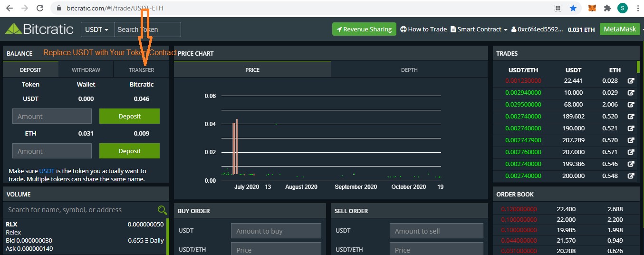The height and width of the screenshot is (255, 644).
Task: Click Buy Order Price field
Action: point(276,249)
